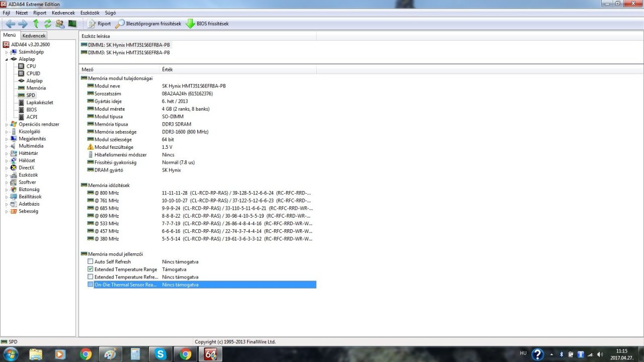The height and width of the screenshot is (362, 644).
Task: Expand the Operációs rendszer node
Action: tap(7, 124)
